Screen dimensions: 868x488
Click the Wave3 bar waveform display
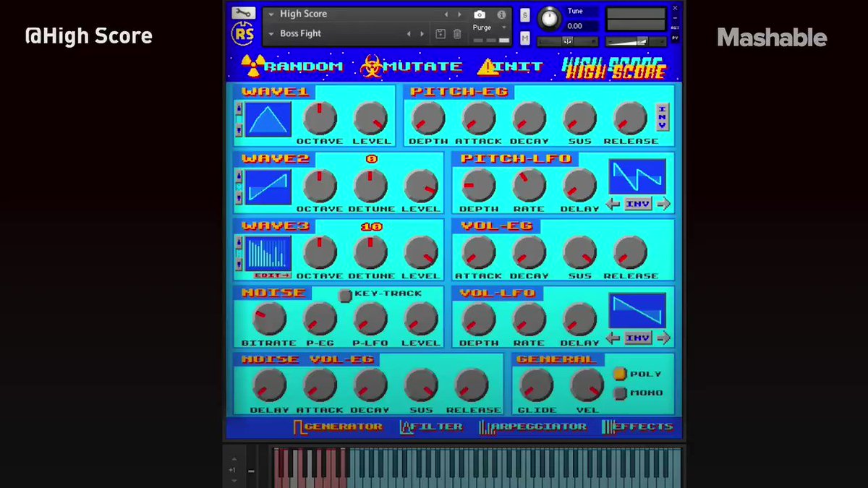point(268,253)
